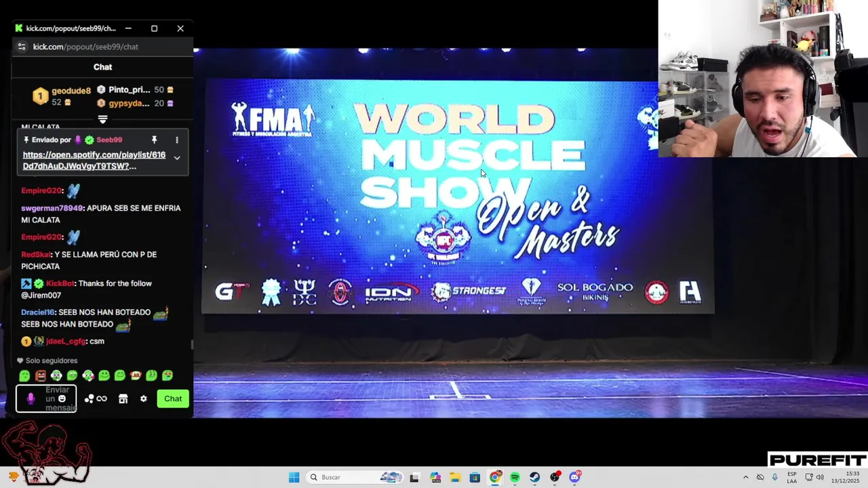The image size is (868, 488).
Task: Open the pinned Spotify playlist link
Action: coord(94,161)
